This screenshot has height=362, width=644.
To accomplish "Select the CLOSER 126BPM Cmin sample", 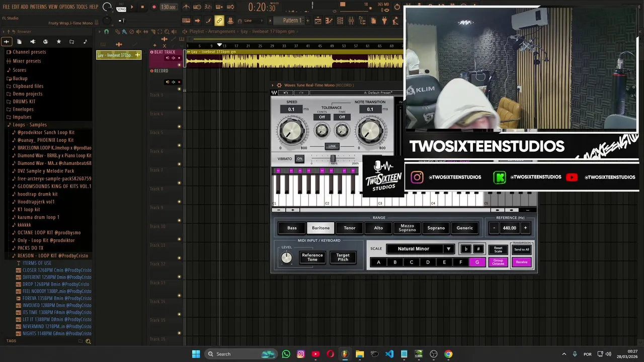I will pos(56,270).
